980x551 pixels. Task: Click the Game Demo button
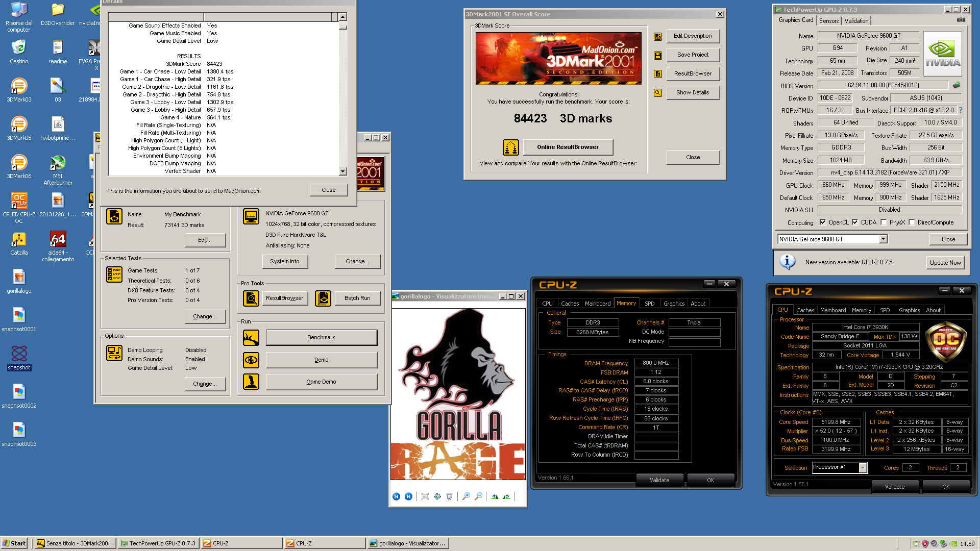click(321, 382)
